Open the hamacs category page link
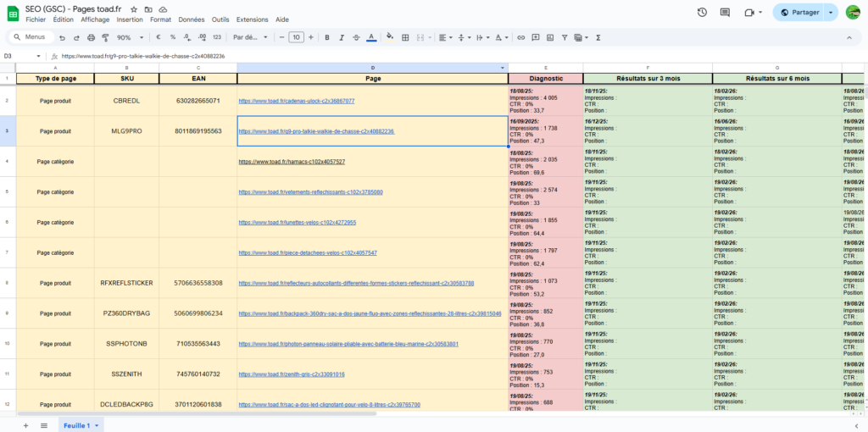This screenshot has width=868, height=432. [292, 161]
